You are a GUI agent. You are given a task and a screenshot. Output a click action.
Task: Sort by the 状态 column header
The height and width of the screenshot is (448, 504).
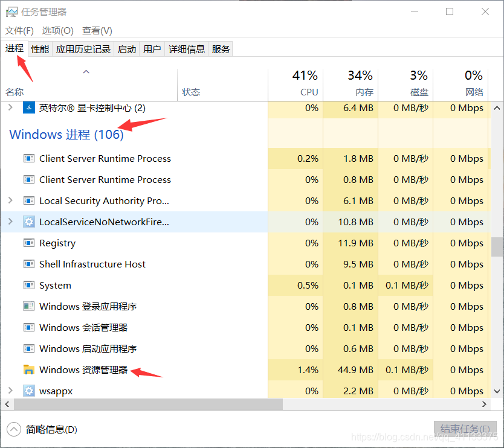point(222,85)
